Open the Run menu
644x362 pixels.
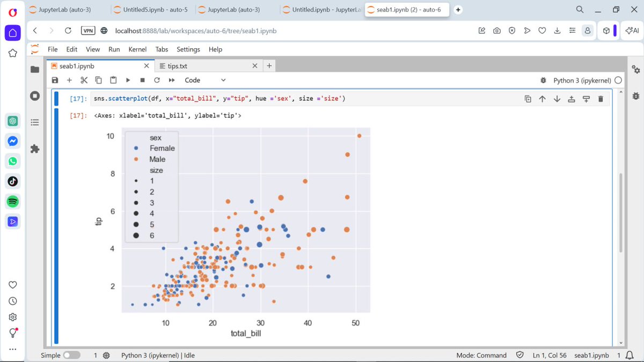tap(114, 49)
